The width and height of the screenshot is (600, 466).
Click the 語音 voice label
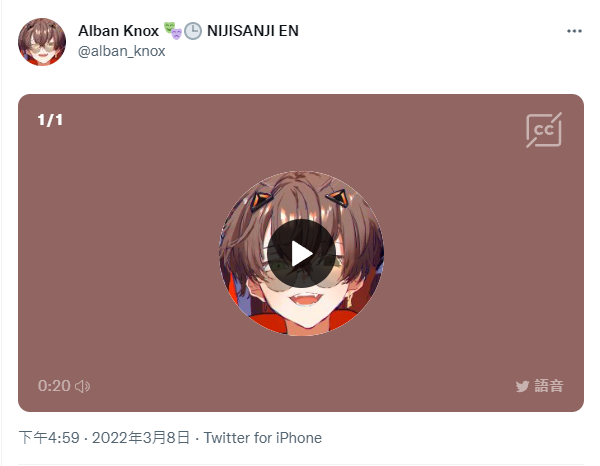coord(549,386)
